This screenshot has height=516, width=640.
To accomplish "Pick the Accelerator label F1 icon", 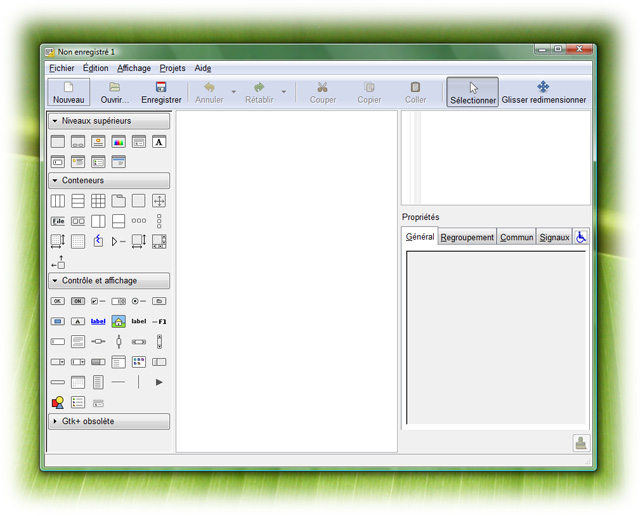I will pyautogui.click(x=159, y=321).
